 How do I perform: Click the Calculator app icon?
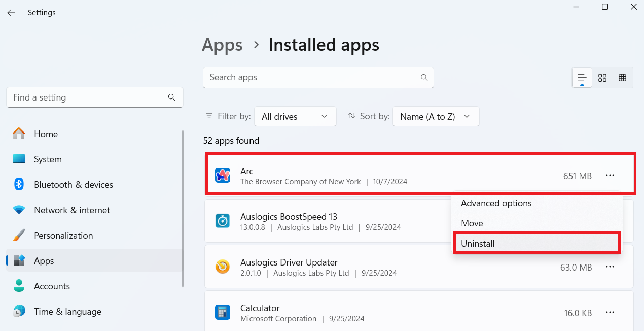[x=223, y=313]
